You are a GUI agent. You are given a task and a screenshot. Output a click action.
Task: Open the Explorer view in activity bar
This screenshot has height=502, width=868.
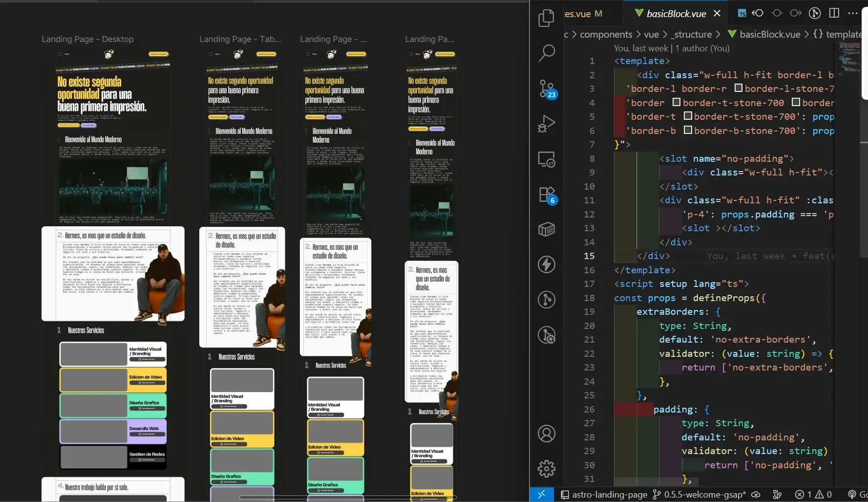546,19
